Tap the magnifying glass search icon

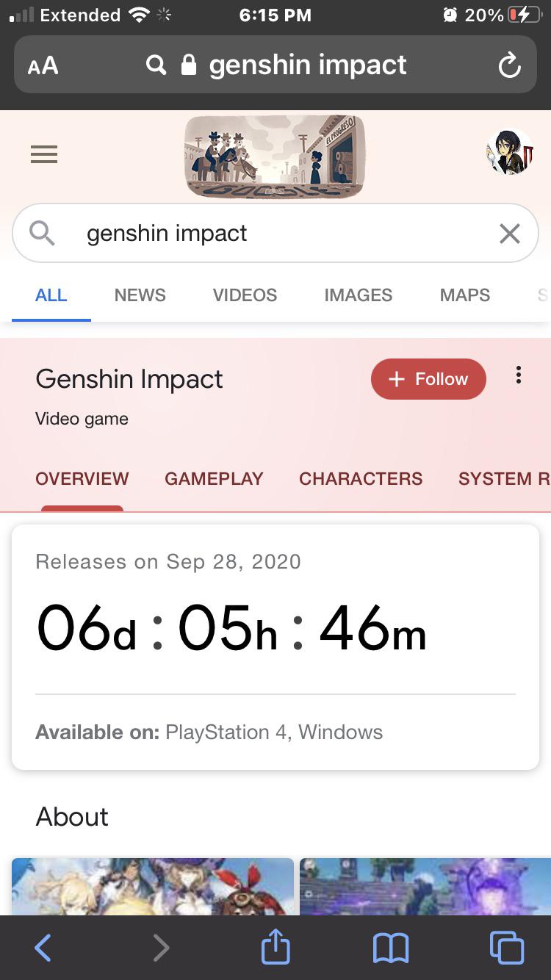[41, 233]
